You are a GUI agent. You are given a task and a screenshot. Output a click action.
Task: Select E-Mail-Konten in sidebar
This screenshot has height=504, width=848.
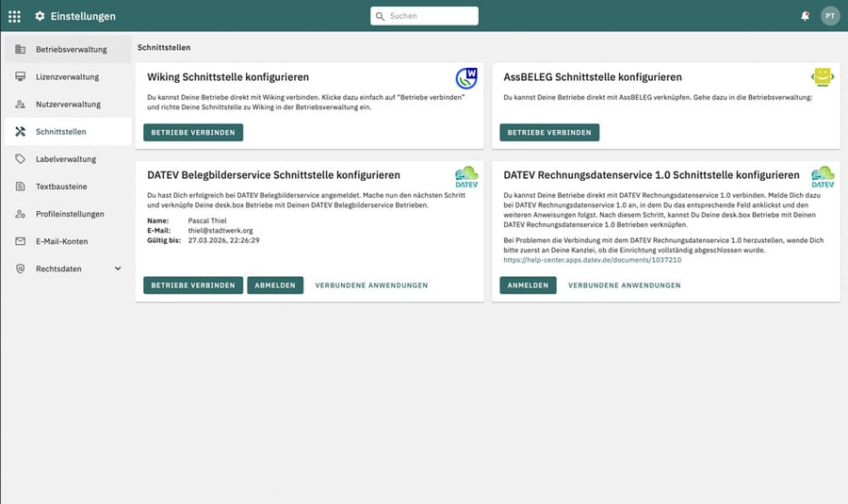(x=68, y=241)
